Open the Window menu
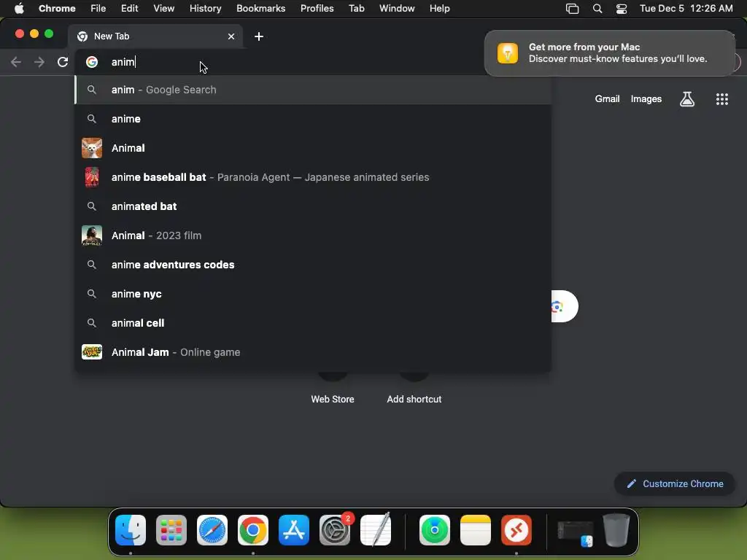Screen dimensions: 747x560 397,9
